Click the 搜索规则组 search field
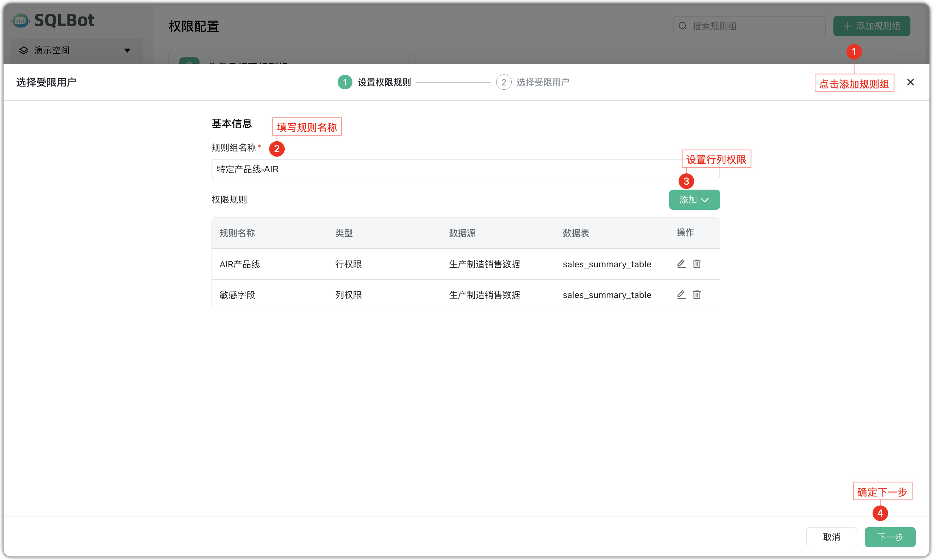The image size is (933, 560). pyautogui.click(x=749, y=26)
